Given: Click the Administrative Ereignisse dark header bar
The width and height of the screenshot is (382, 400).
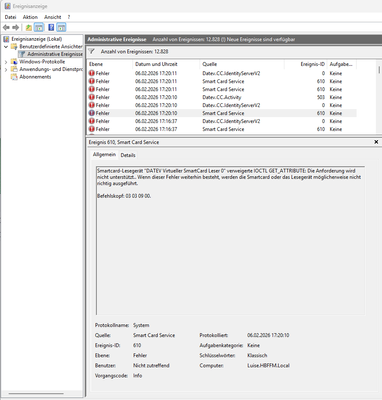Looking at the screenshot, I should tap(233, 39).
